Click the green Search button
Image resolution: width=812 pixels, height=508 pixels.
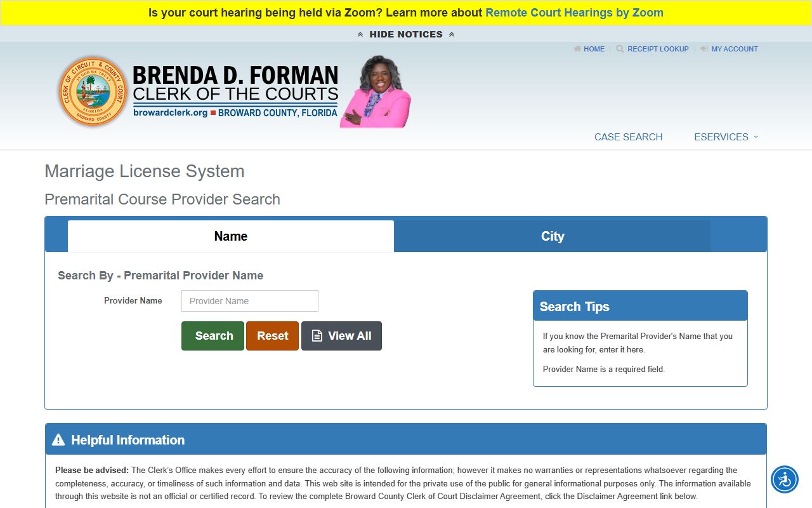(x=213, y=336)
